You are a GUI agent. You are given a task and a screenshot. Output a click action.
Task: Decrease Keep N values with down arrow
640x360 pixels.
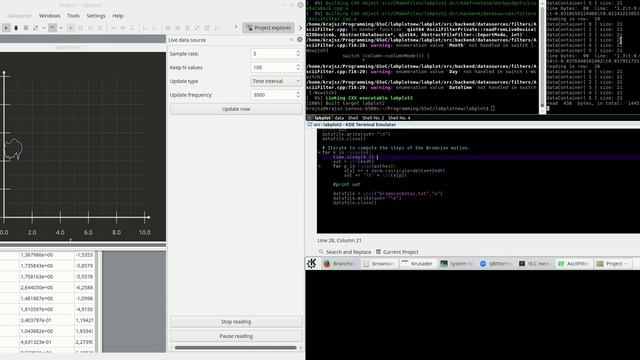(298, 70)
